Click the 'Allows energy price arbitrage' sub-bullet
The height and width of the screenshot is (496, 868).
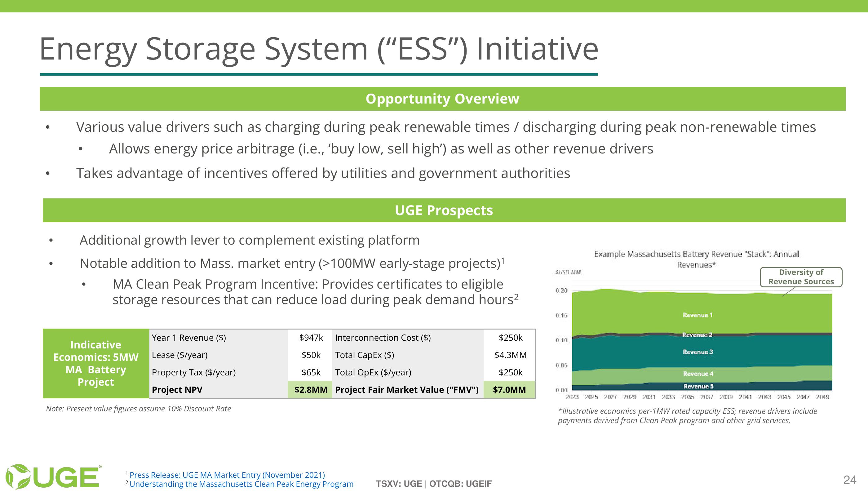click(381, 149)
